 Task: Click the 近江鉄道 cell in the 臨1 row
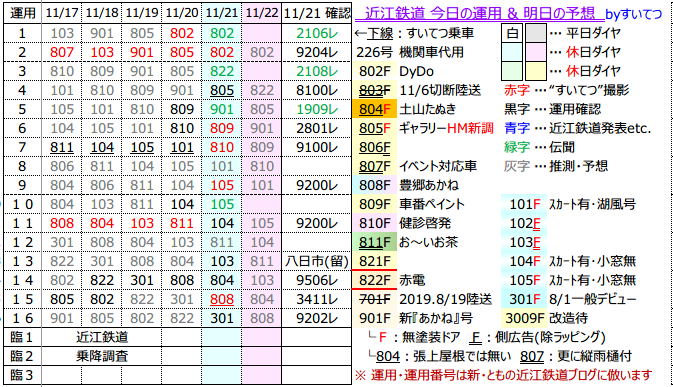[102, 337]
